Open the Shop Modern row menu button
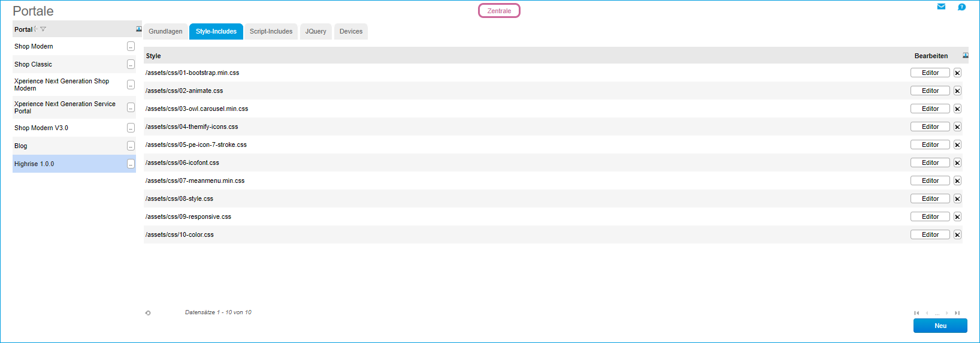Viewport: 980px width, 343px height. tap(131, 46)
